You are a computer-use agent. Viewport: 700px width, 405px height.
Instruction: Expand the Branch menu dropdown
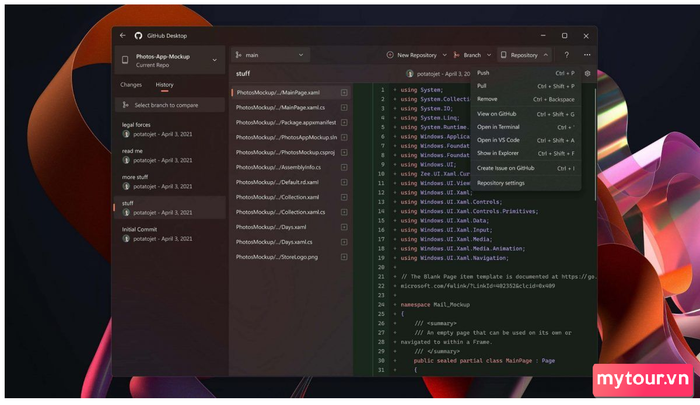click(489, 55)
